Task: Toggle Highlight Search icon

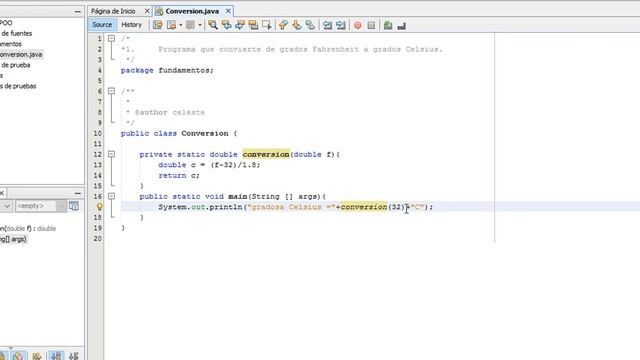Action: (253, 25)
